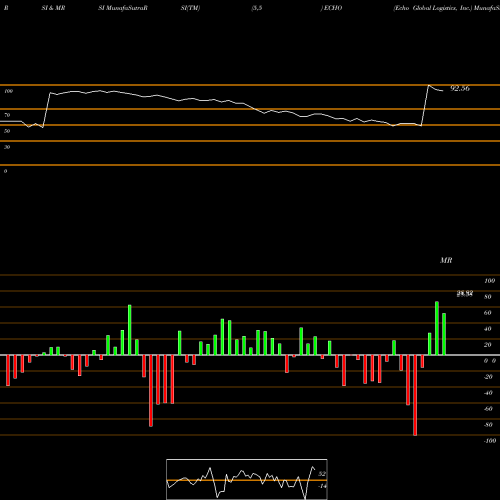500x500 pixels.
Task: Click the '60' label on the MRSI right axis
Action: coord(488,313)
